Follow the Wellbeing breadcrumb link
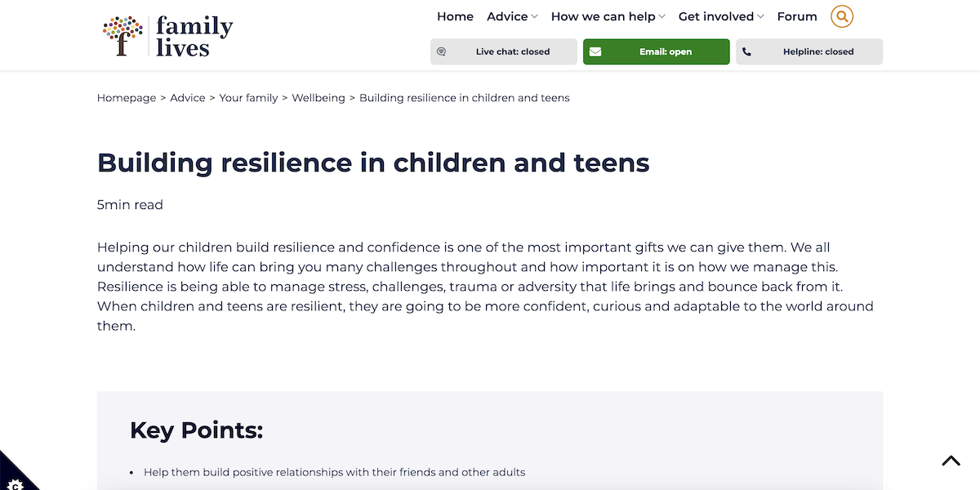This screenshot has height=490, width=980. click(x=318, y=98)
